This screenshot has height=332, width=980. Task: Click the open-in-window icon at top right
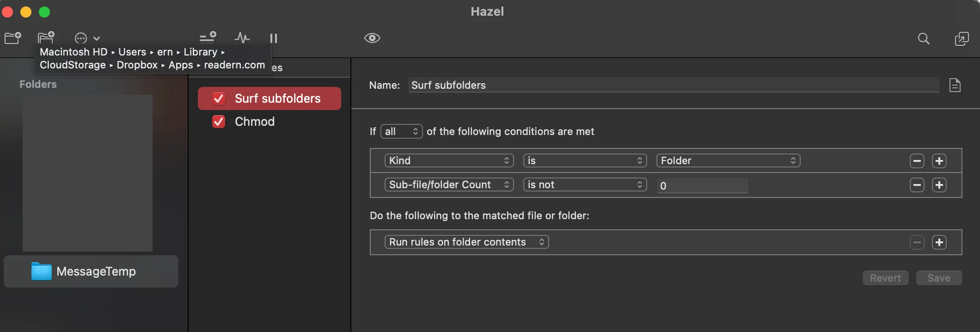pos(962,38)
